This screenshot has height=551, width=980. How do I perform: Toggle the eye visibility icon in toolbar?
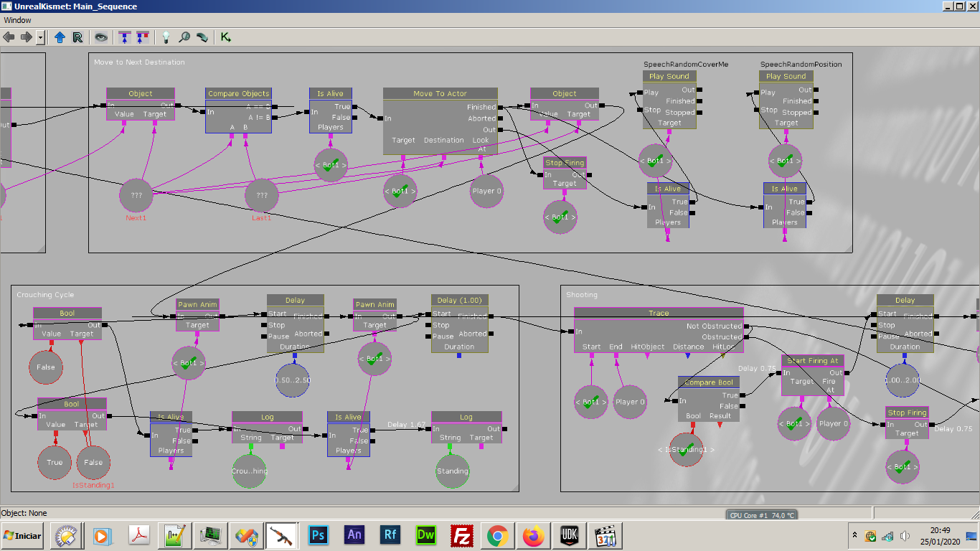click(x=101, y=37)
